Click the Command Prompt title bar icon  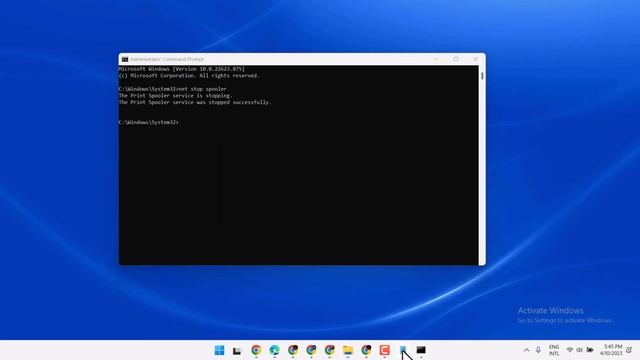tap(125, 59)
